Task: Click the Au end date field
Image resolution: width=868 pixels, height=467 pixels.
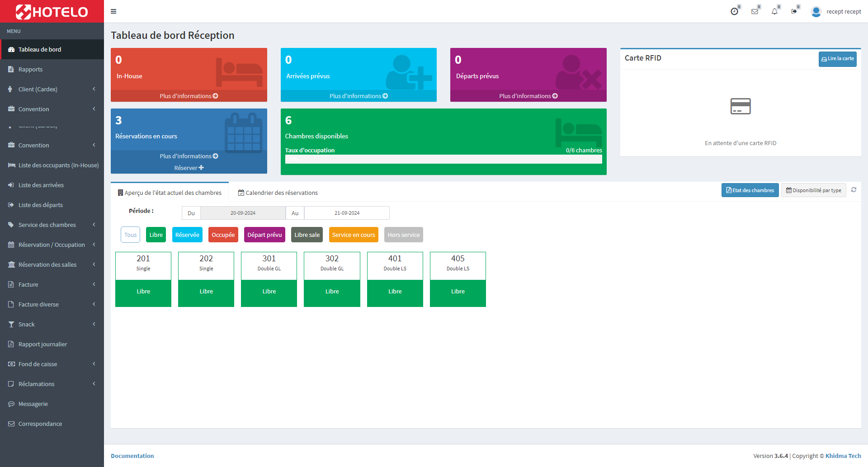Action: click(x=347, y=213)
